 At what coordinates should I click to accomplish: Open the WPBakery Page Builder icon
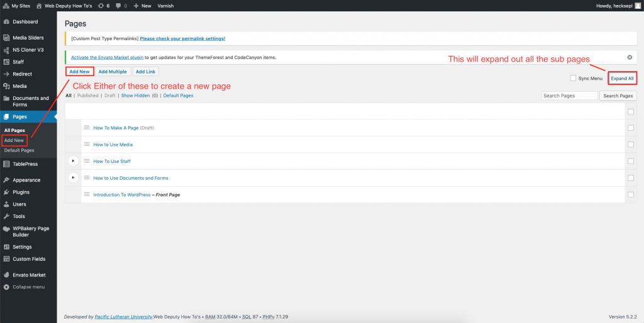(x=6, y=229)
